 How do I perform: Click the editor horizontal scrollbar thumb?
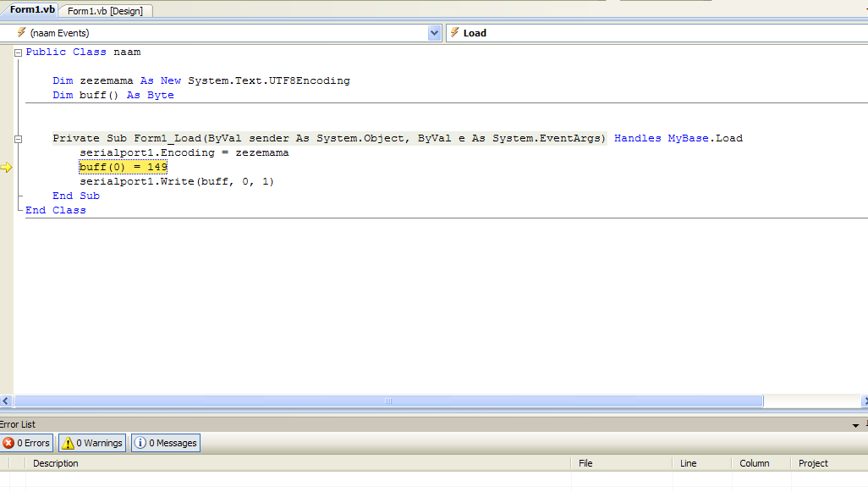[x=388, y=401]
